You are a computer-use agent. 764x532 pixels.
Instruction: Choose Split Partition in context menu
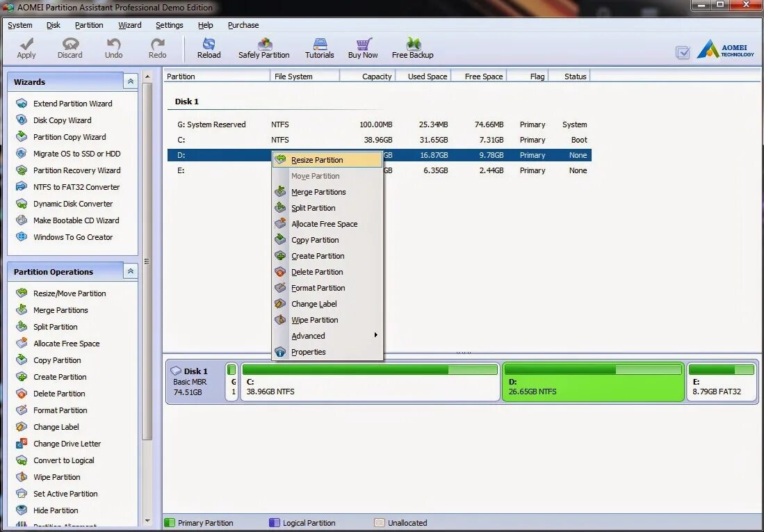(327, 208)
